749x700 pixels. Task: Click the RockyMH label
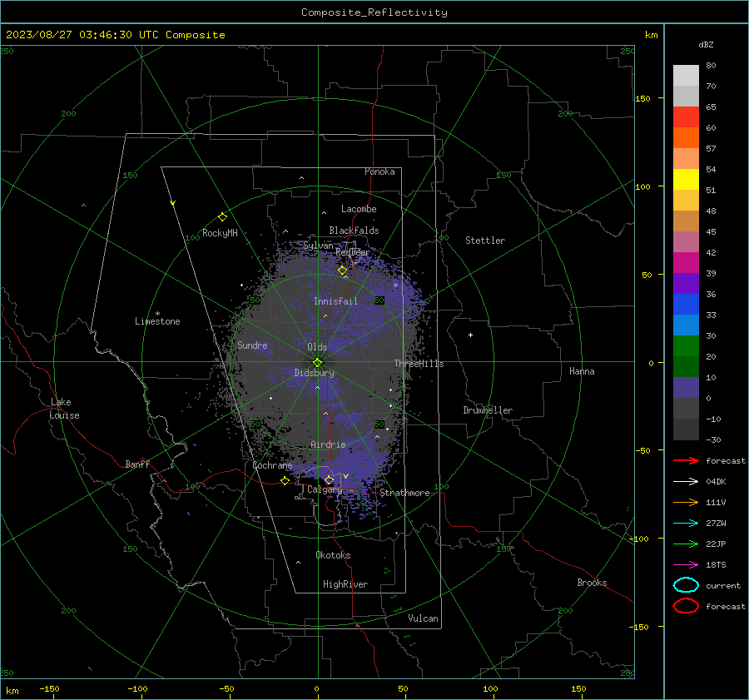click(220, 233)
